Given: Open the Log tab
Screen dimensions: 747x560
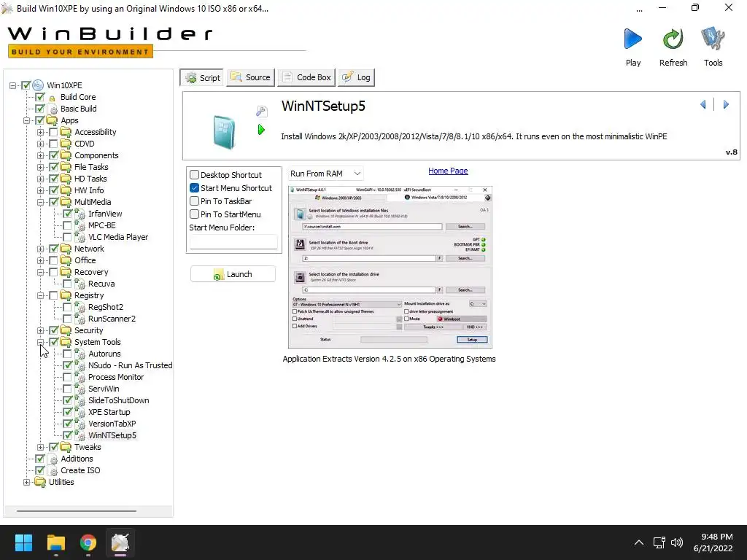Looking at the screenshot, I should click(x=356, y=77).
